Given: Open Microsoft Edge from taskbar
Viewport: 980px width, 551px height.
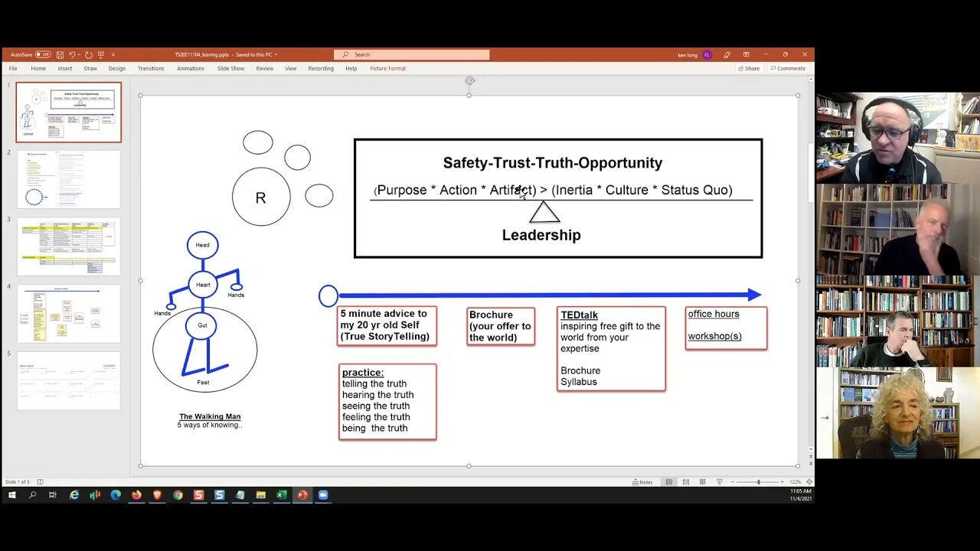Looking at the screenshot, I should click(116, 495).
